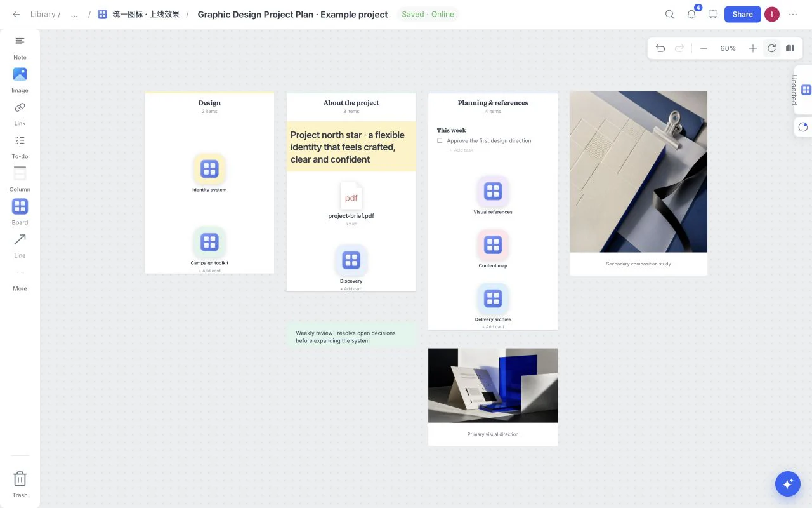Open the project-brief.pdf file card
This screenshot has height=508, width=812.
pyautogui.click(x=351, y=204)
